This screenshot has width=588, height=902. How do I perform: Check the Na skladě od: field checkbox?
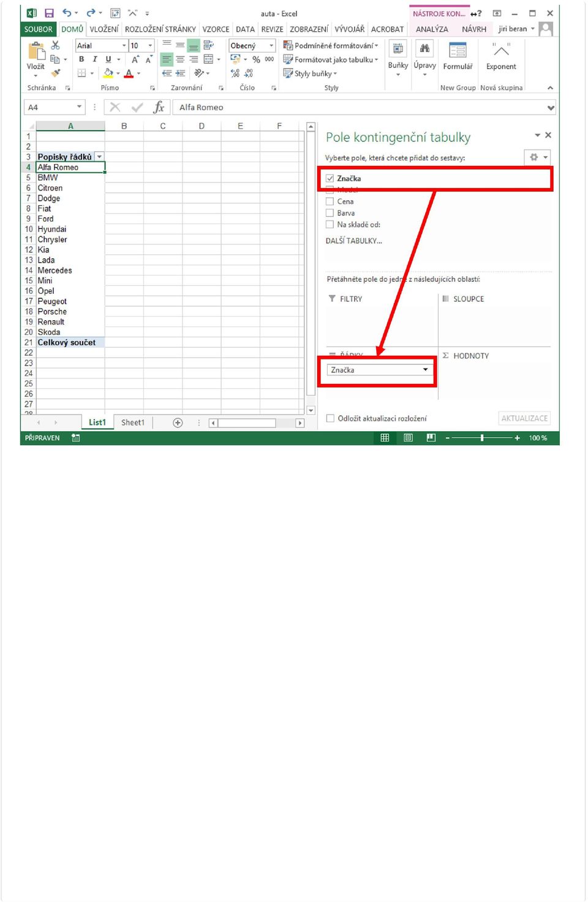click(330, 225)
